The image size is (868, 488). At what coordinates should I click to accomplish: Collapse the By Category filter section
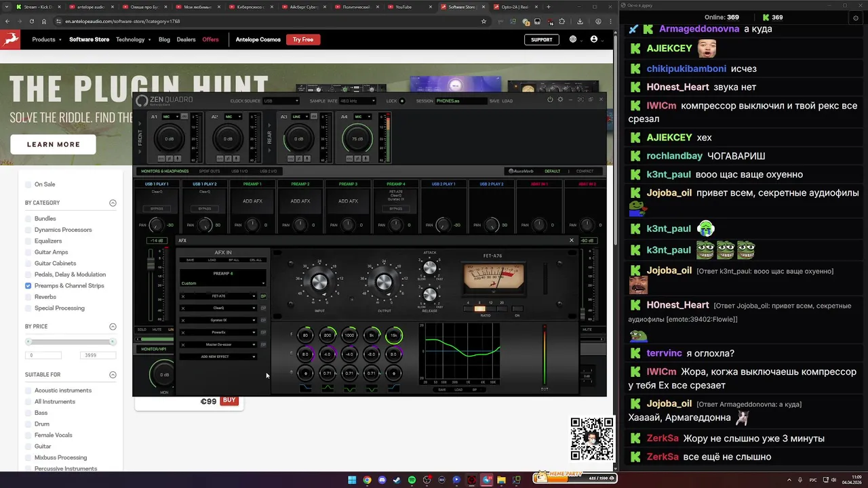pyautogui.click(x=113, y=203)
